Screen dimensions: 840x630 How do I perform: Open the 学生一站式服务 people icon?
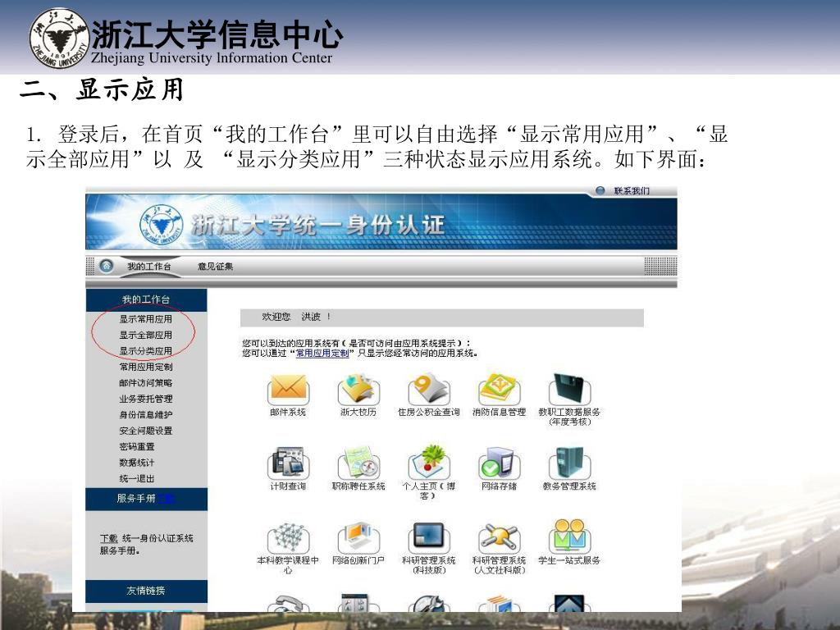[x=569, y=536]
